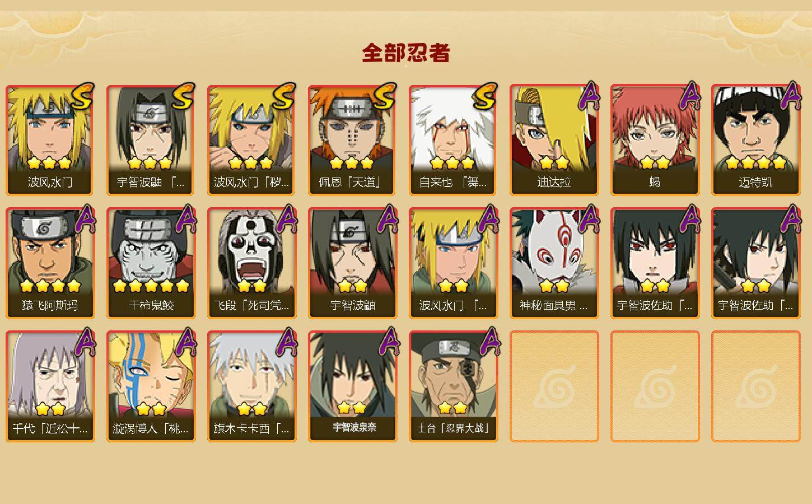Select the 波风水门「秽土转生」S-rank card
Image resolution: width=812 pixels, height=504 pixels.
[x=252, y=140]
